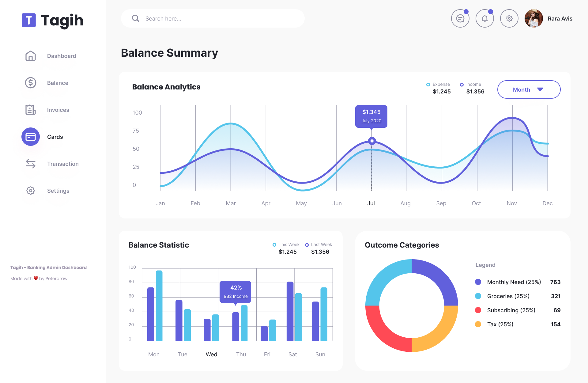Click the Dashboard home icon
This screenshot has width=588, height=383.
31,56
